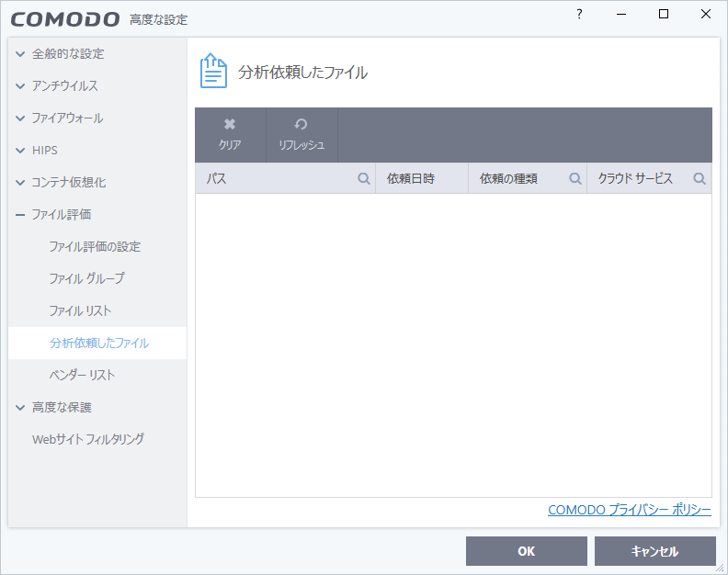Click search icon in クラウド サービス column header
This screenshot has height=575, width=728.
pyautogui.click(x=700, y=179)
